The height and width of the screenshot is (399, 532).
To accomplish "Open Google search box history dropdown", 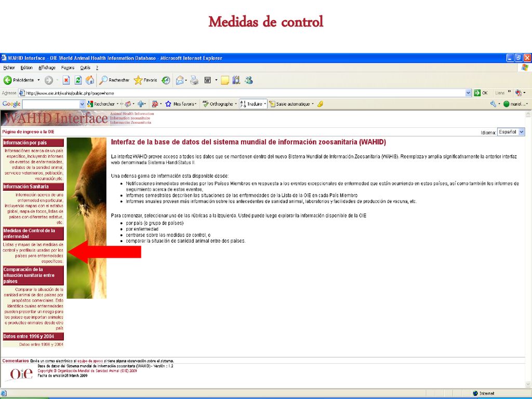I will 82,104.
